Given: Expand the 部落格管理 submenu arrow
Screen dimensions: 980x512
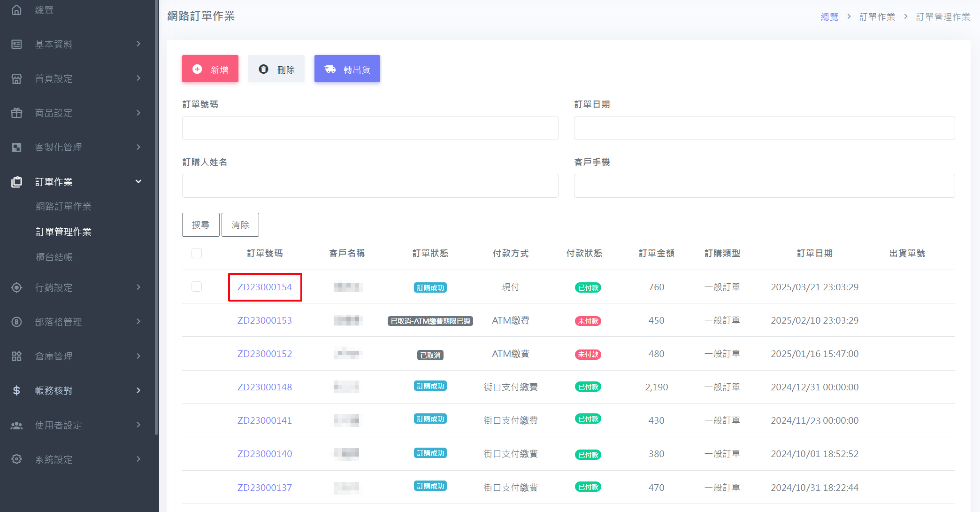Looking at the screenshot, I should click(x=138, y=321).
